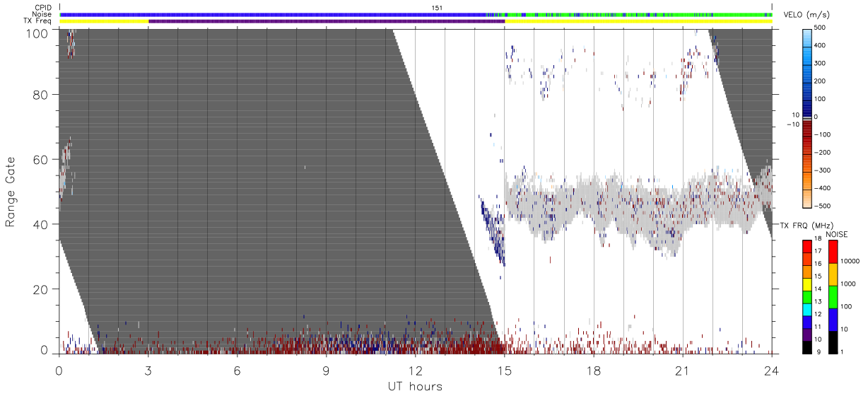Click the grey backscatter band near 18 UT
868x401 pixels.
click(x=594, y=204)
